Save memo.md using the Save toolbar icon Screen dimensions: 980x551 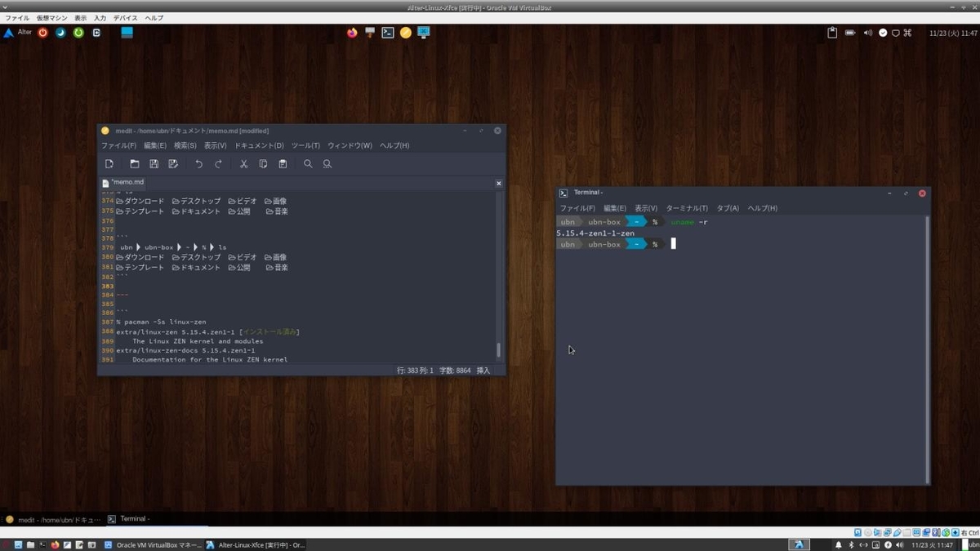click(154, 164)
